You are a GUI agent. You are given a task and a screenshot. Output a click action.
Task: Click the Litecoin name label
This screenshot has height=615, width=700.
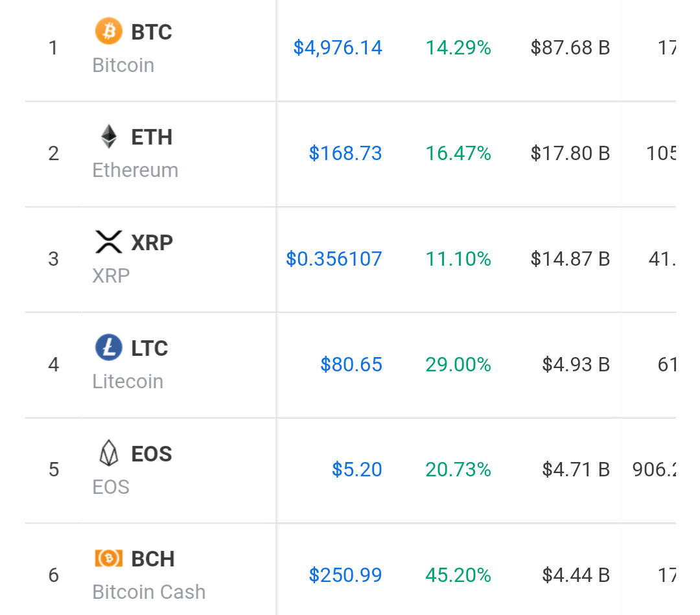pyautogui.click(x=128, y=382)
